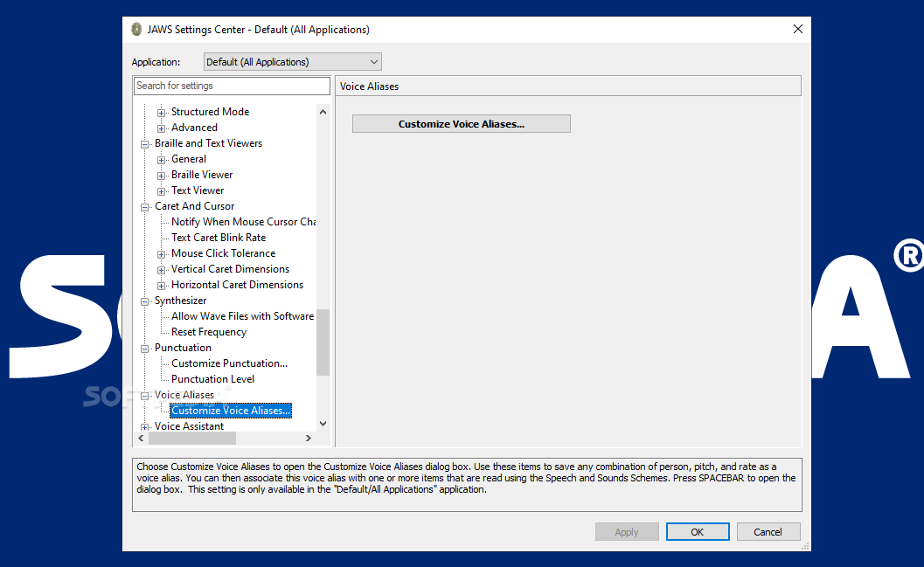Select Horizontal Caret Dimensions tree item

(x=237, y=285)
